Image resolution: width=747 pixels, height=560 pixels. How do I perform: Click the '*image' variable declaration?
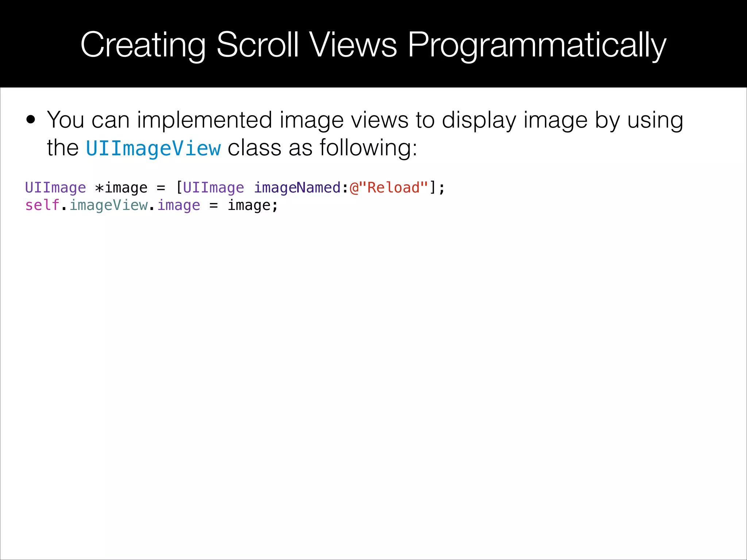coord(121,188)
